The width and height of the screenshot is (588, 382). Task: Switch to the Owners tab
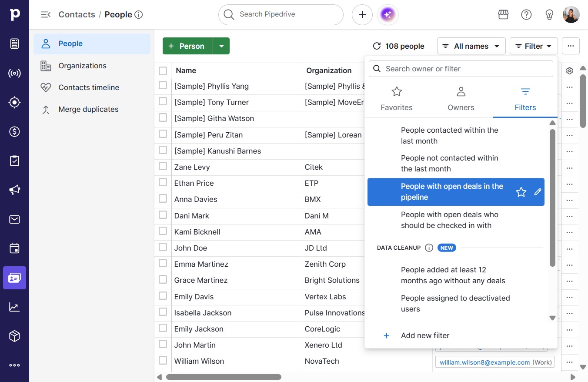point(461,99)
